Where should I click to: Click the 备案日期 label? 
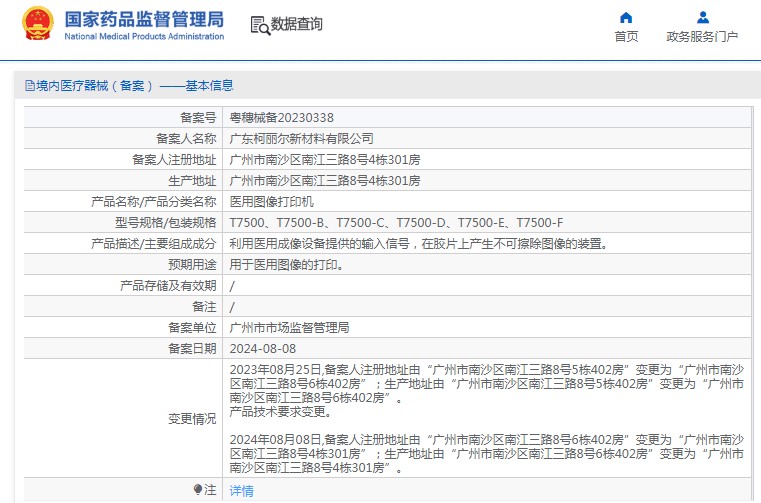tap(192, 349)
